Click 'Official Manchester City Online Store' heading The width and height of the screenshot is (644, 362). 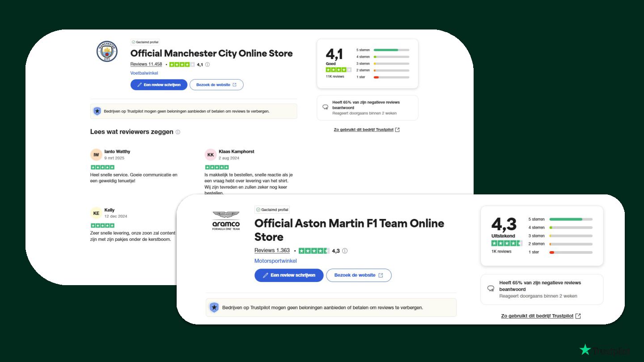coord(212,53)
